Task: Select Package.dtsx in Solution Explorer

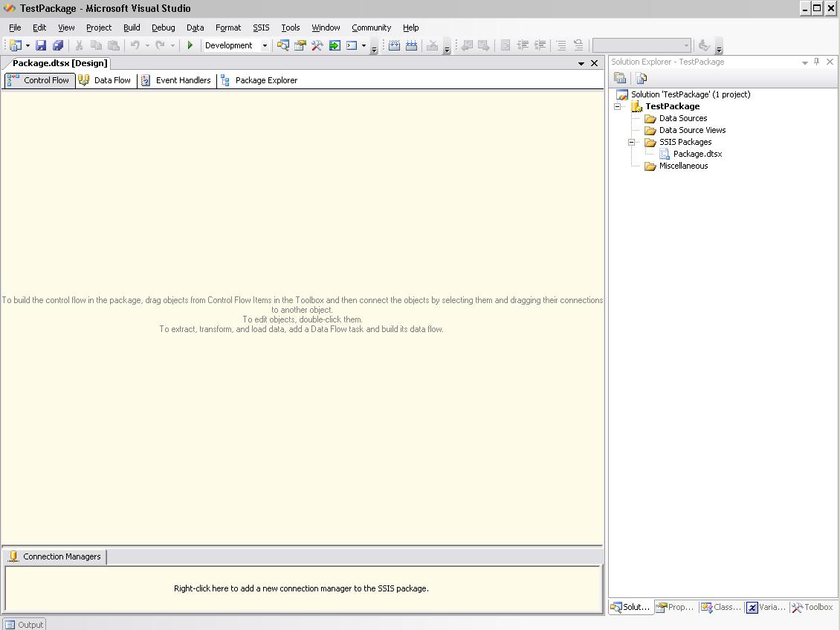Action: (x=697, y=154)
